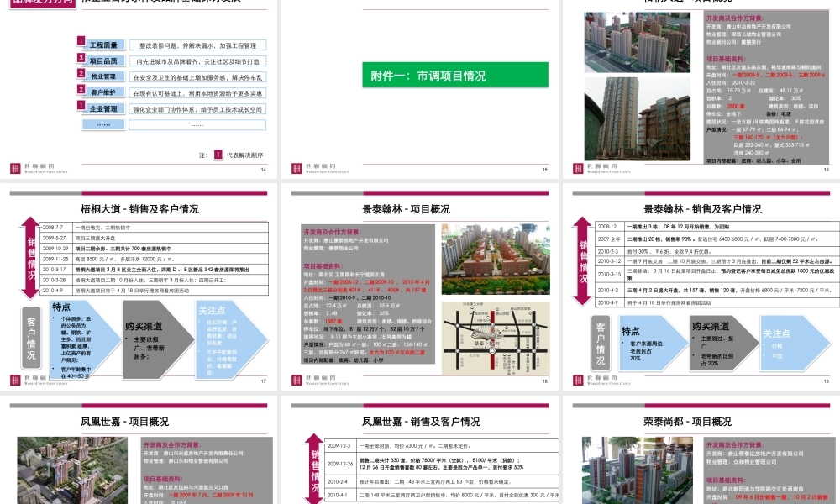840x504 pixels.
Task: Click the 项目品质 label on slide 14
Action: pos(103,61)
